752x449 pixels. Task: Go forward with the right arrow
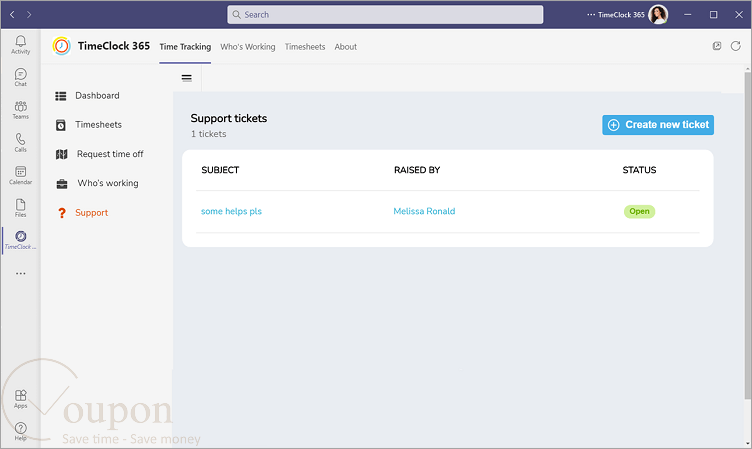tap(29, 14)
